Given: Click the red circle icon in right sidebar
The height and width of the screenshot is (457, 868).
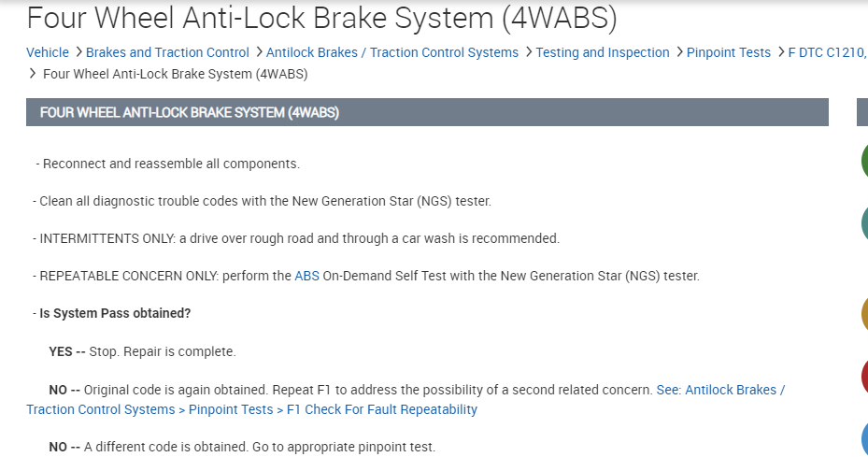Looking at the screenshot, I should [x=863, y=377].
